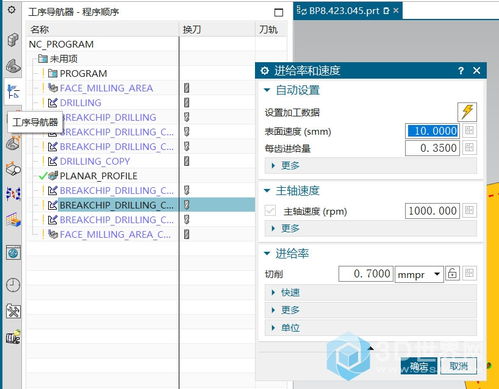Screen dimensions: 499x389
Task: Click the 切削 feed value field
Action: point(366,274)
